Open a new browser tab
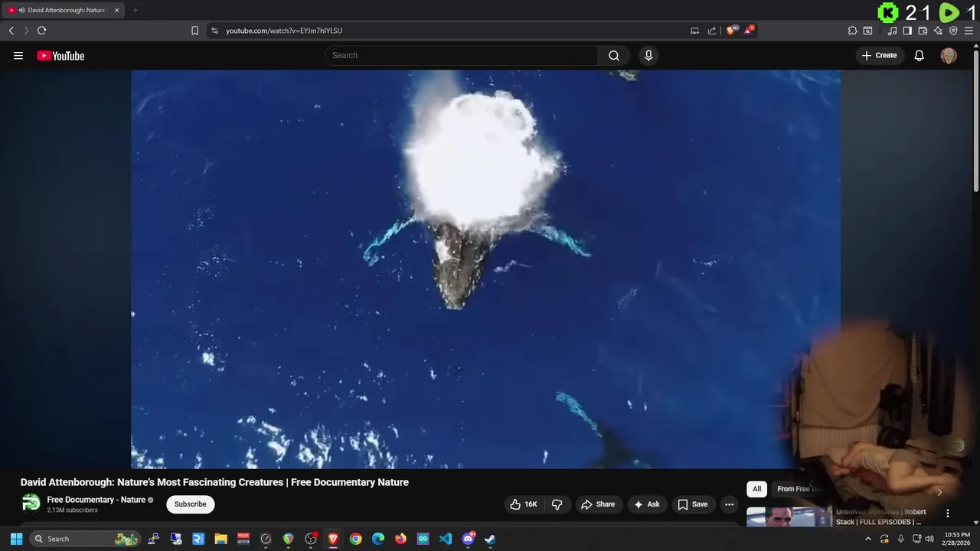This screenshot has width=980, height=551. [136, 10]
